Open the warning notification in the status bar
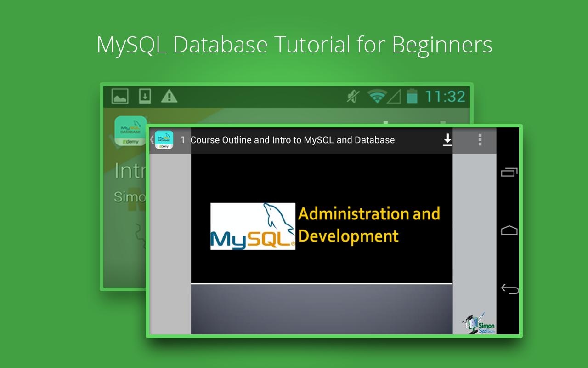Viewport: 588px width, 368px height. tap(170, 97)
